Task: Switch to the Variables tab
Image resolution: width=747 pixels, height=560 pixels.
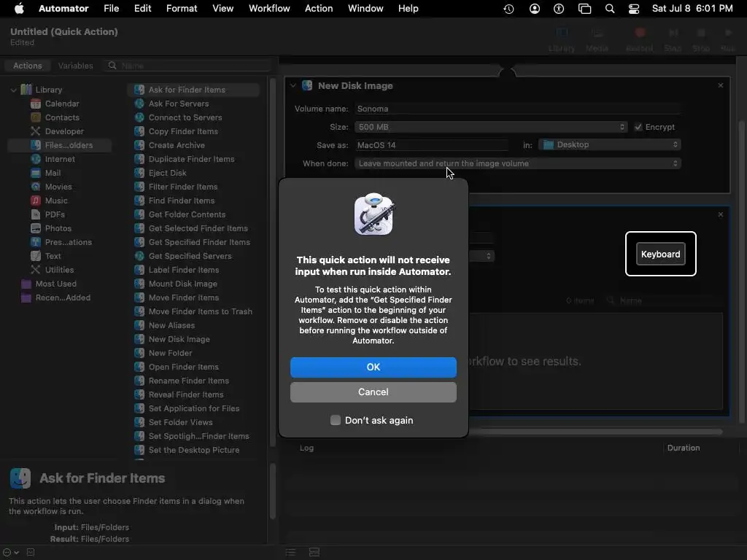Action: click(75, 66)
